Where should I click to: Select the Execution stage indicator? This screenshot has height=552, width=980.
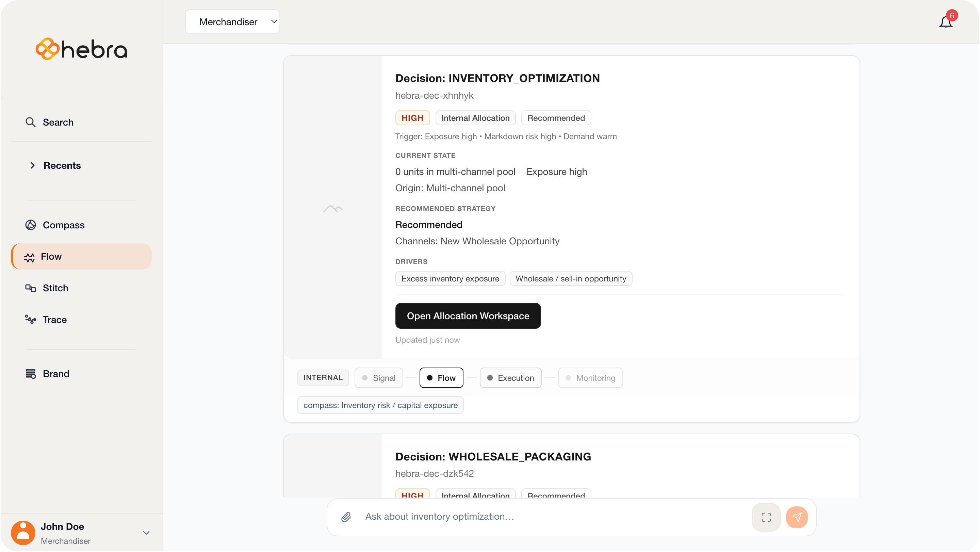tap(510, 378)
